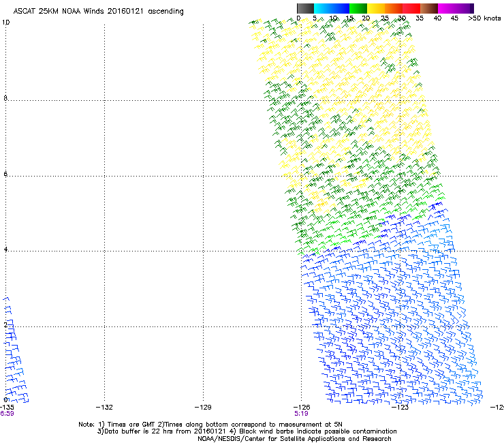Image resolution: width=504 pixels, height=443 pixels.
Task: Click the note line 'Times are GMT'
Action: [130, 425]
